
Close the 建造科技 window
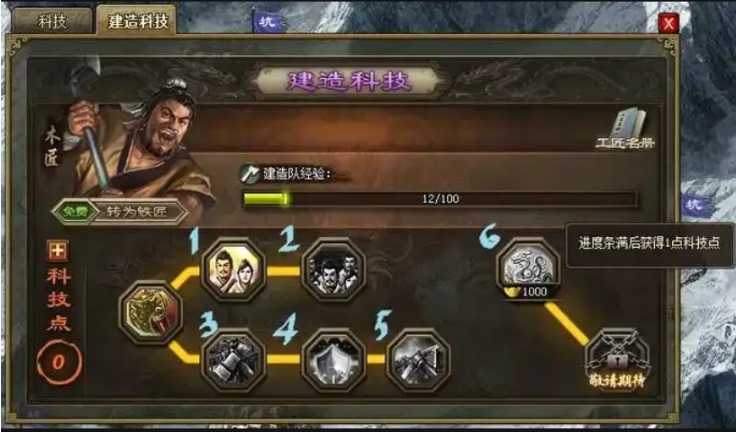pyautogui.click(x=668, y=23)
